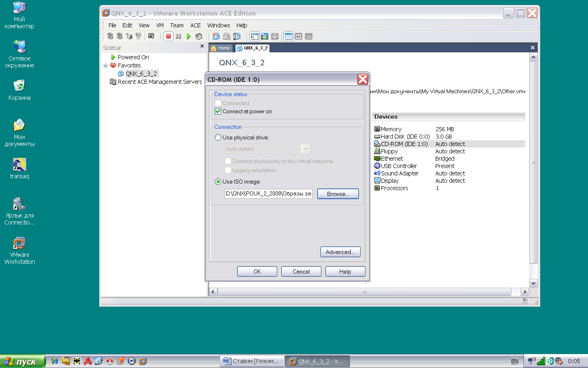The height and width of the screenshot is (368, 588).
Task: Select the Use ISO image radio button
Action: [x=218, y=182]
